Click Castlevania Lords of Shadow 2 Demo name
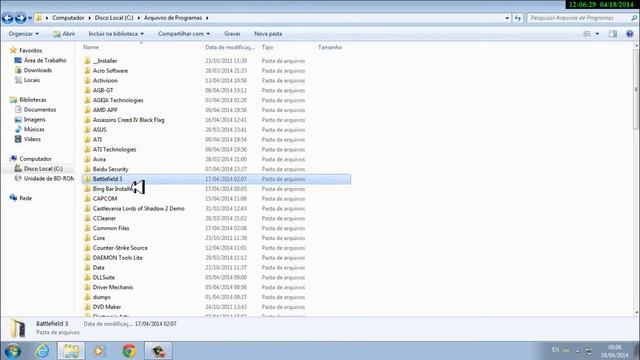 point(138,209)
